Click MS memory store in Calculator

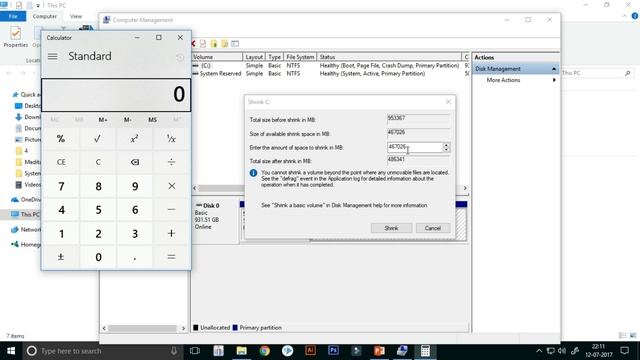152,120
